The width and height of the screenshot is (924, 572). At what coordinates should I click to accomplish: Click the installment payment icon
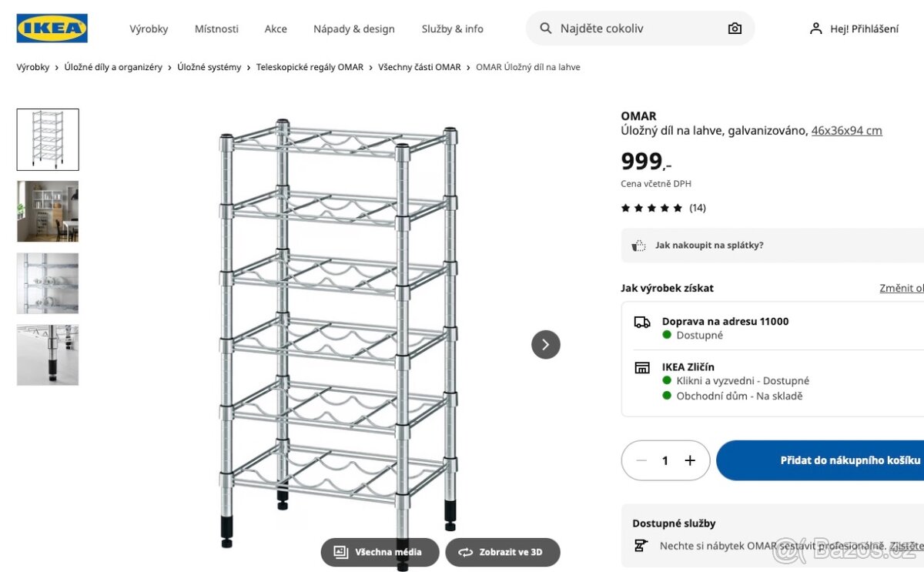point(638,246)
